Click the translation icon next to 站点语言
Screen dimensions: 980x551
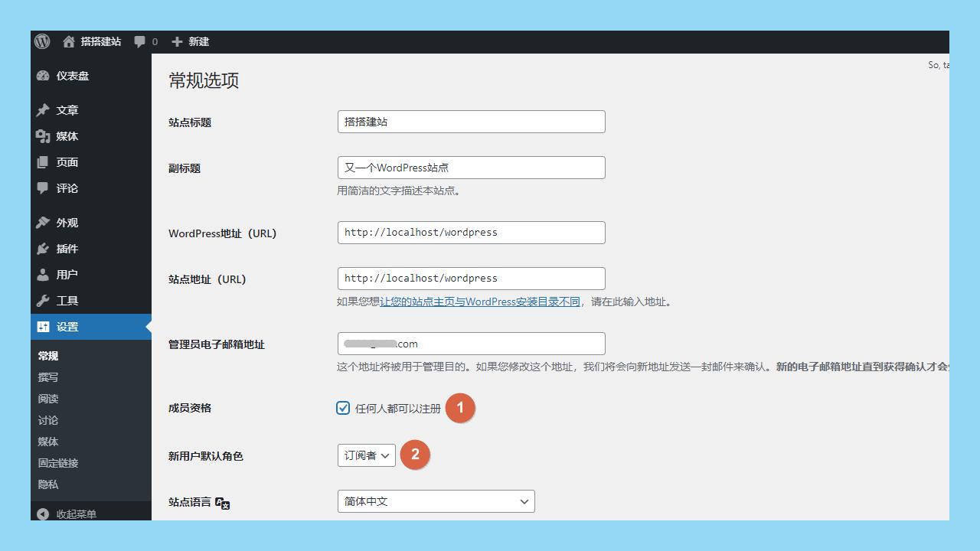click(x=222, y=503)
